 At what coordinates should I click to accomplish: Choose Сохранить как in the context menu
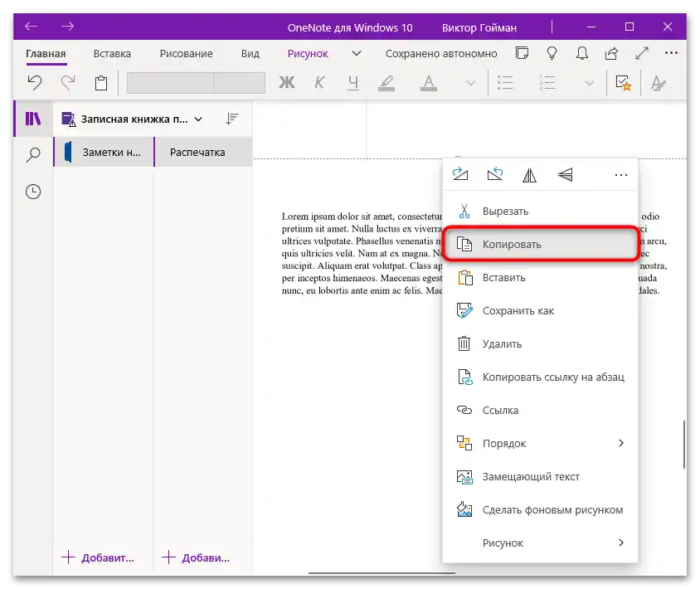[x=540, y=311]
